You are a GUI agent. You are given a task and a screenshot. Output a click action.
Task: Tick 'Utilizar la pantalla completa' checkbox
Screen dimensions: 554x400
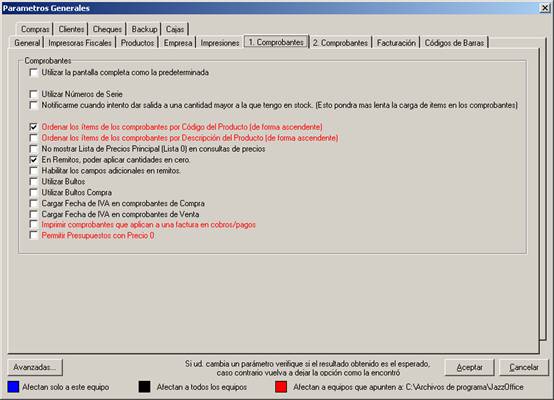[34, 72]
